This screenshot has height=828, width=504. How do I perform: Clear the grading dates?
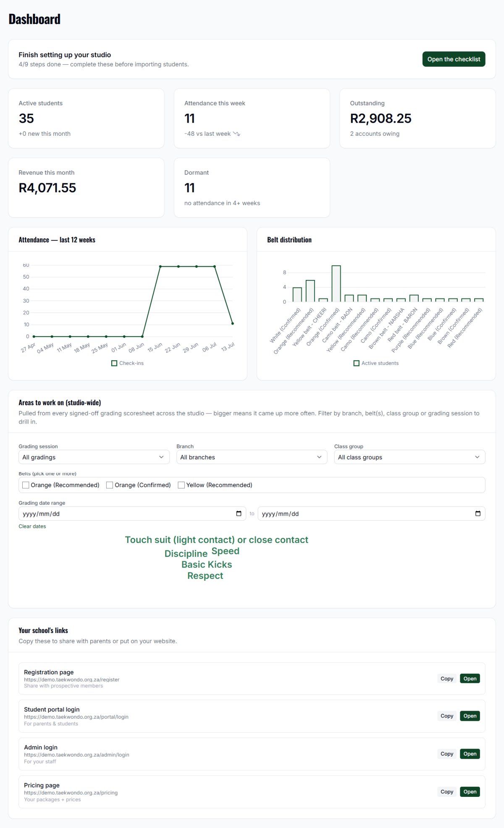[32, 526]
